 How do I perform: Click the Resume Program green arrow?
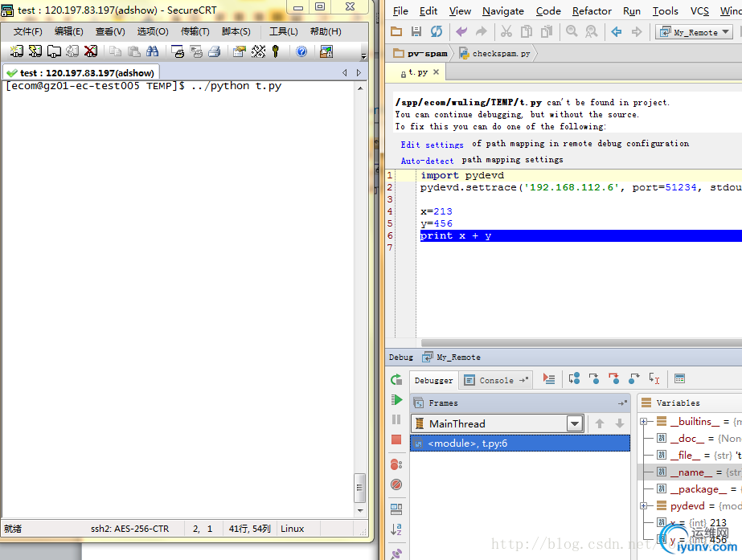(396, 399)
